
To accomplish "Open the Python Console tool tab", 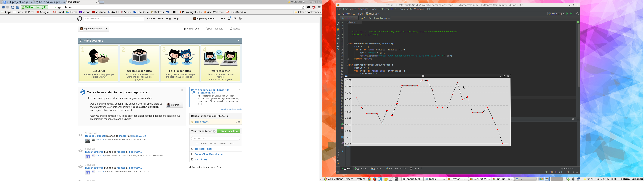I will 396,168.
